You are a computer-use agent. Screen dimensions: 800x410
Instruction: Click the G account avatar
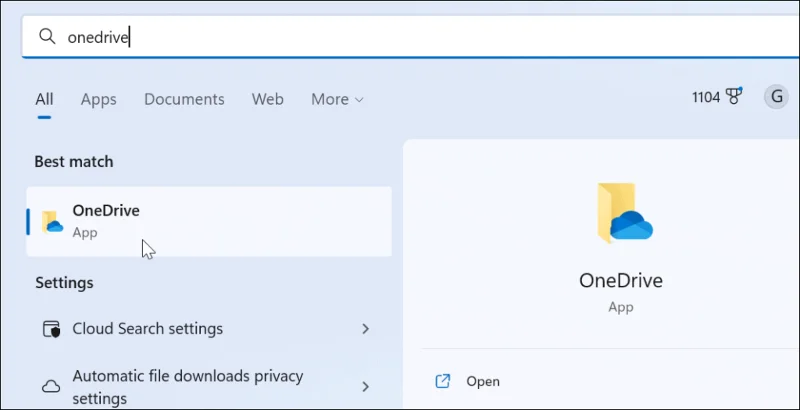click(x=777, y=96)
